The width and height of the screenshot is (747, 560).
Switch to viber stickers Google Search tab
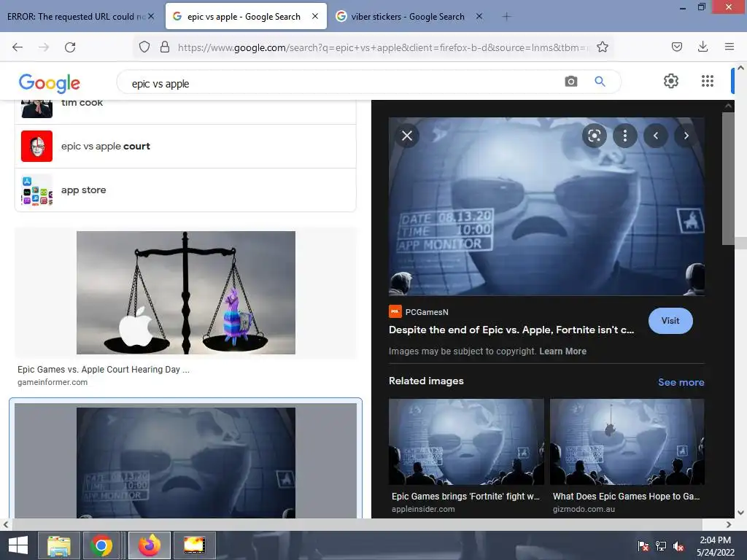pos(407,17)
